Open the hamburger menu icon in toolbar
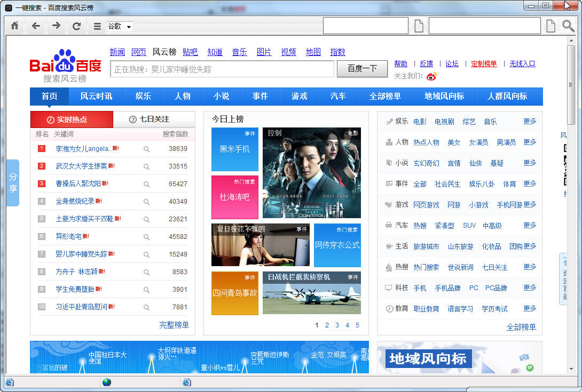582x392 pixels. point(97,26)
